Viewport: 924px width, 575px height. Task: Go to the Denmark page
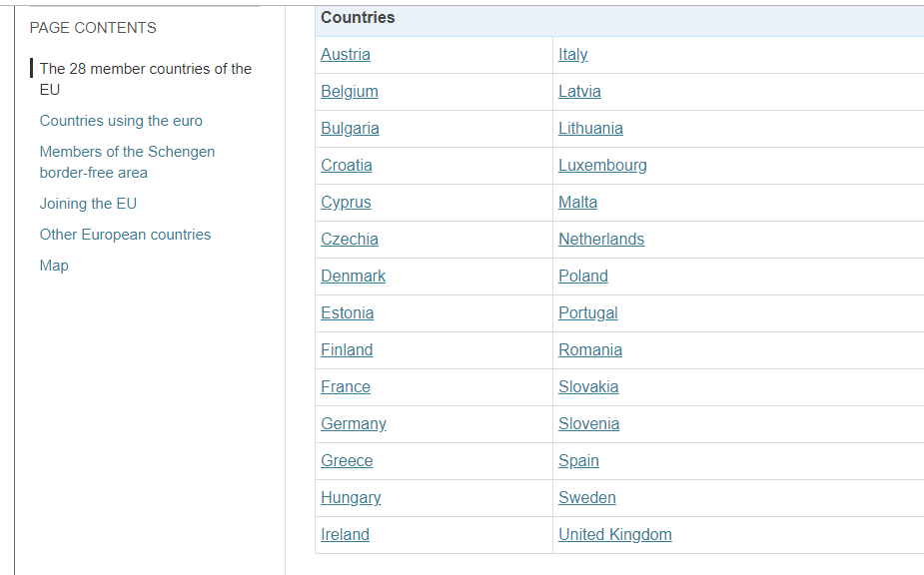(353, 277)
